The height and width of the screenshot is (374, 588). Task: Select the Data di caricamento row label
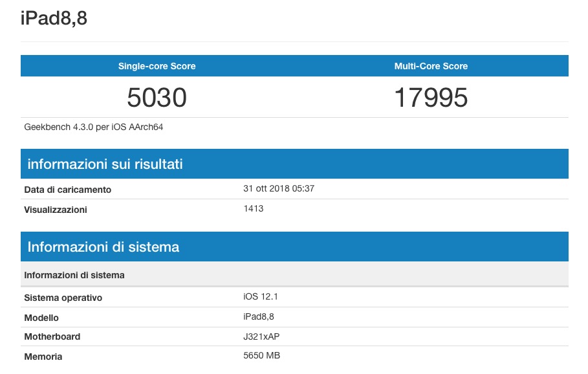pos(67,189)
